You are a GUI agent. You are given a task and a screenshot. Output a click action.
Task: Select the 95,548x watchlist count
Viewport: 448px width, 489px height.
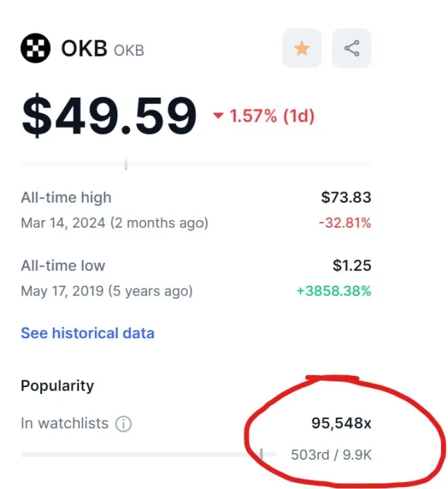(x=341, y=423)
